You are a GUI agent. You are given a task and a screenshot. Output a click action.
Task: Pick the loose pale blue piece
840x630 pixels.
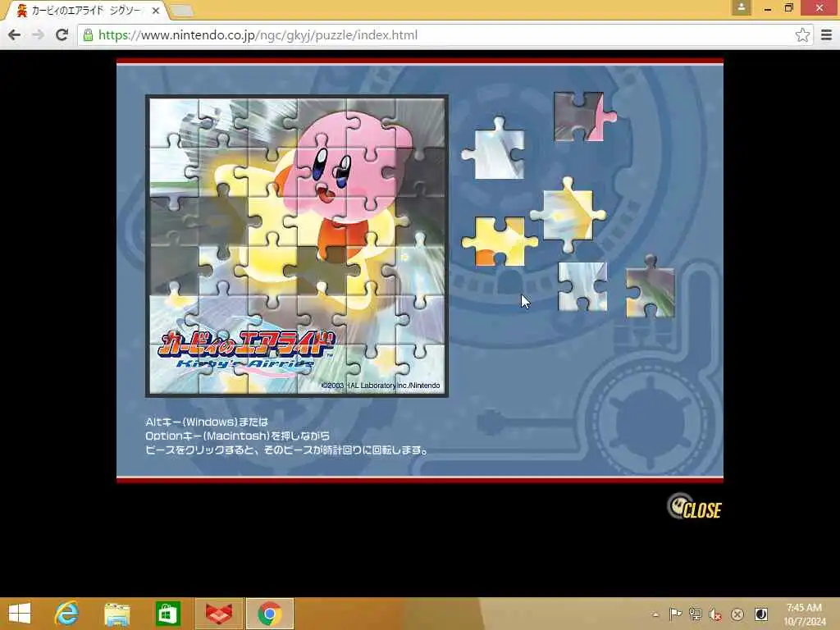[582, 286]
